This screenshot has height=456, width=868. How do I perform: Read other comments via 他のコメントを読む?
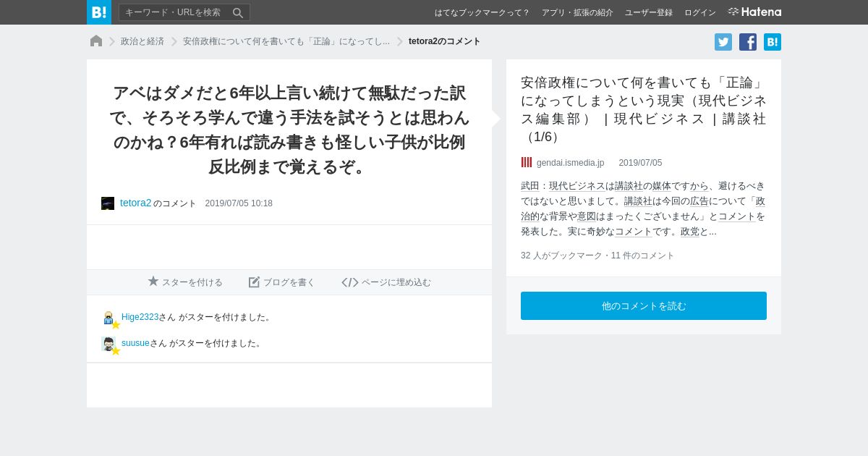click(x=644, y=306)
